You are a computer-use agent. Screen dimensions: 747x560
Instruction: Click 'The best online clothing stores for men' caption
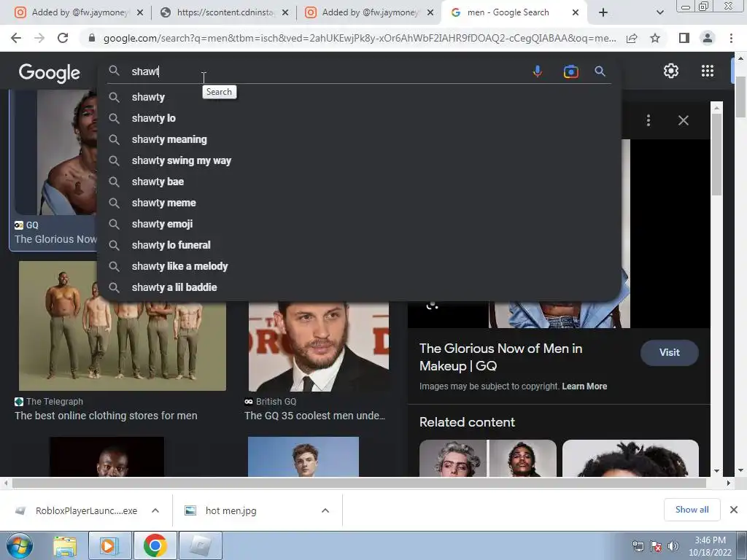[106, 416]
